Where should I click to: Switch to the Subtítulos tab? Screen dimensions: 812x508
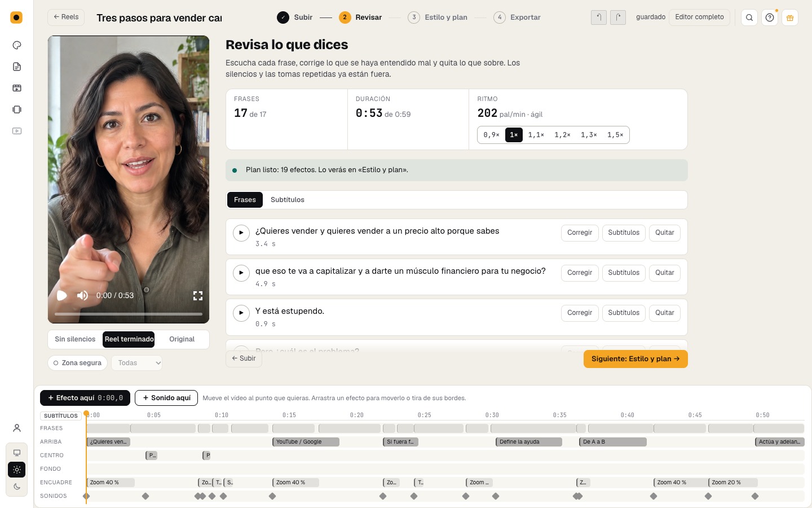(x=288, y=200)
